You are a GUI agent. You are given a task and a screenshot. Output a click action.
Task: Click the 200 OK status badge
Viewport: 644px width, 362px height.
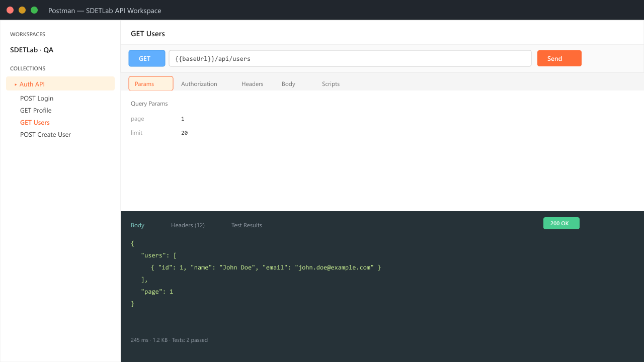[561, 223]
